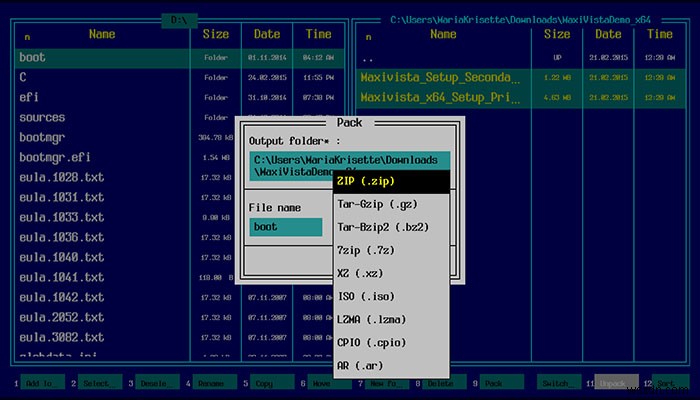
Task: Select the boot folder in left panel
Action: coord(33,57)
